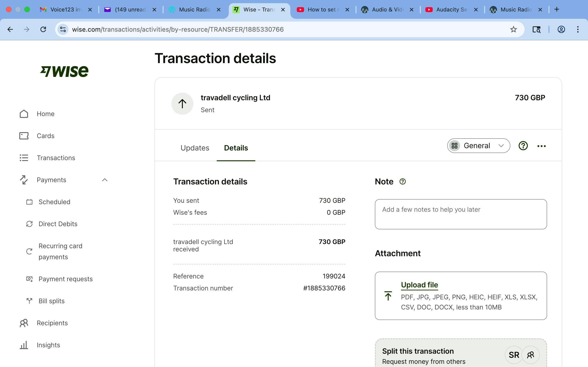
Task: Click the Wise logo in sidebar
Action: pos(64,71)
